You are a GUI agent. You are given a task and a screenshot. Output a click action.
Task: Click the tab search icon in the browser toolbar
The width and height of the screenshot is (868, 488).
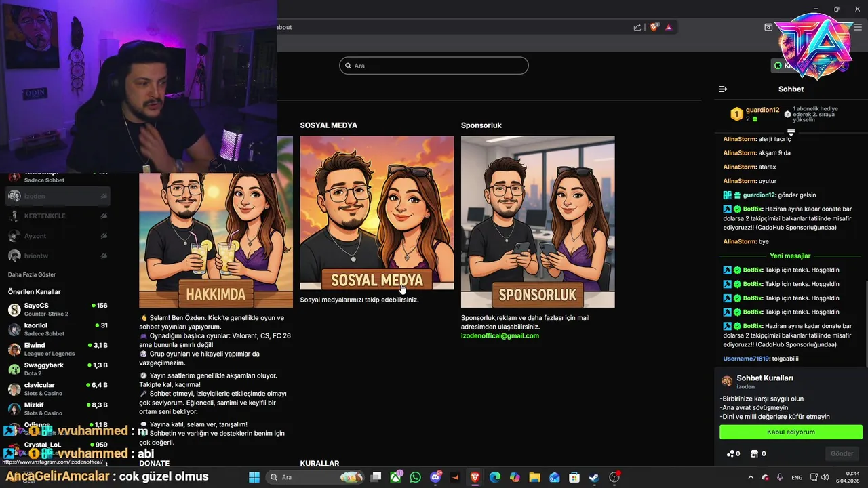click(768, 27)
